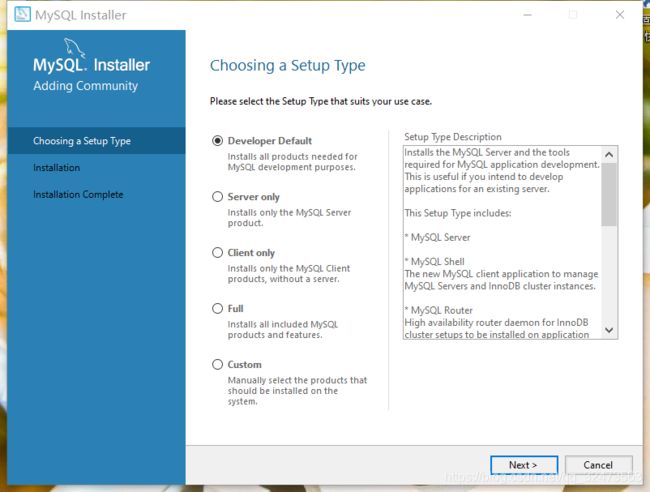Click the description box scrollbar thumb
Screen dimensions: 650x492
coord(609,194)
